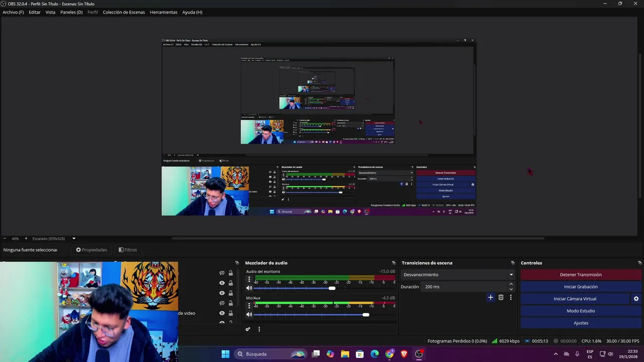Toggle the lock on the 'de video' source
This screenshot has width=644, height=362.
pos(230,313)
